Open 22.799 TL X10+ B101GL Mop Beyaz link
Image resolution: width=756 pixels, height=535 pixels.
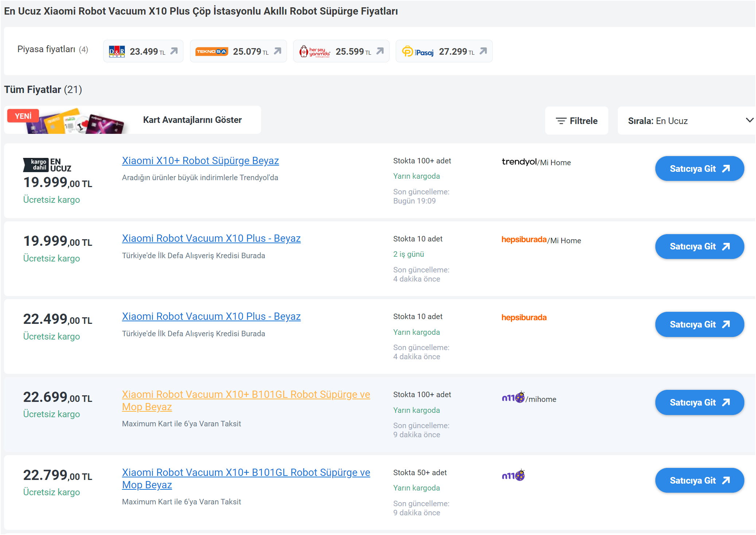[246, 478]
